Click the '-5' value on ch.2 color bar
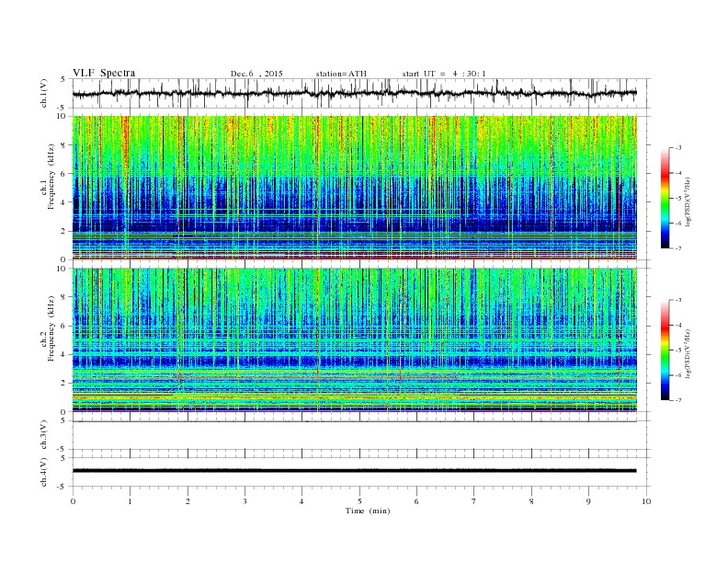Screen dimensions: 728x563 click(678, 350)
